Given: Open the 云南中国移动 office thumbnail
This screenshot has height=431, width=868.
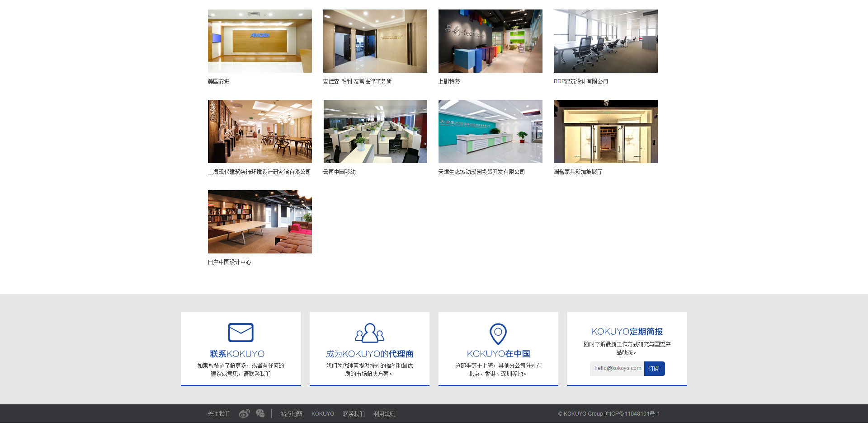Looking at the screenshot, I should point(375,131).
